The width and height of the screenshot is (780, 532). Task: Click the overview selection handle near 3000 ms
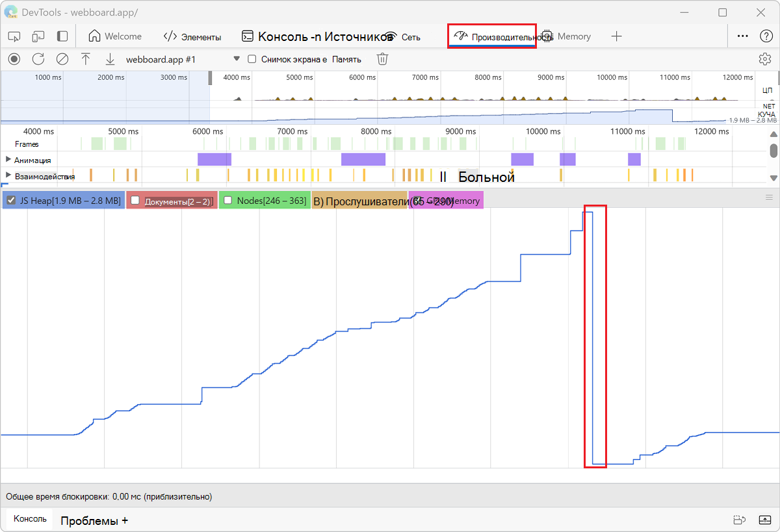coord(210,78)
